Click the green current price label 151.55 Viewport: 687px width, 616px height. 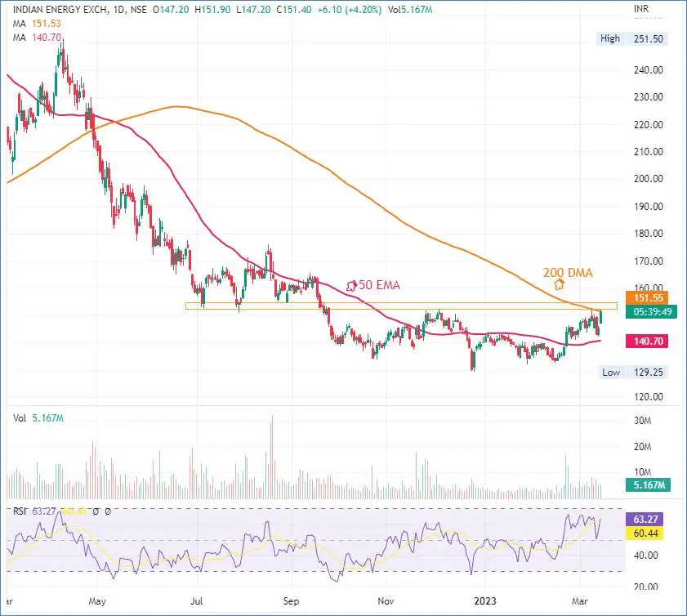(x=646, y=297)
